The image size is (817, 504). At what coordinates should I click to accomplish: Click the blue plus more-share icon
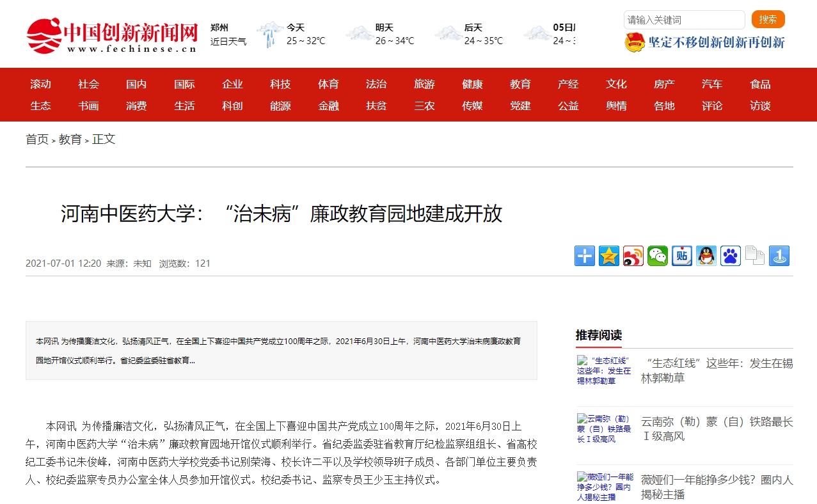point(584,256)
